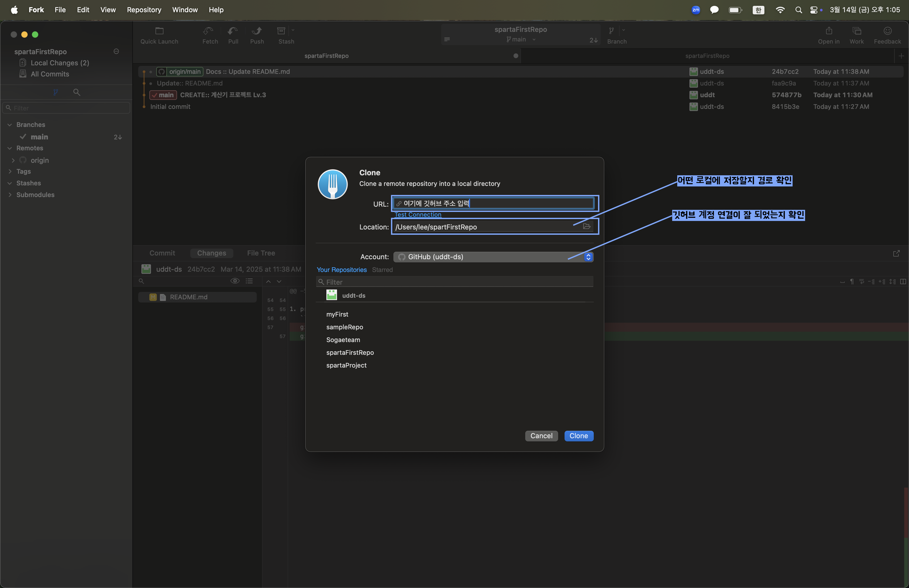Go to previous change arrow
909x588 pixels.
(268, 281)
